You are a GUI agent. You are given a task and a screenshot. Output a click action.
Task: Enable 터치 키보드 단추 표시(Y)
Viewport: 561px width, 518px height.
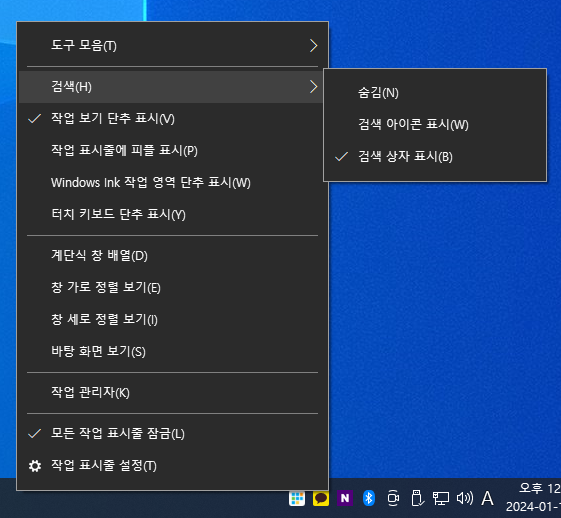172,214
